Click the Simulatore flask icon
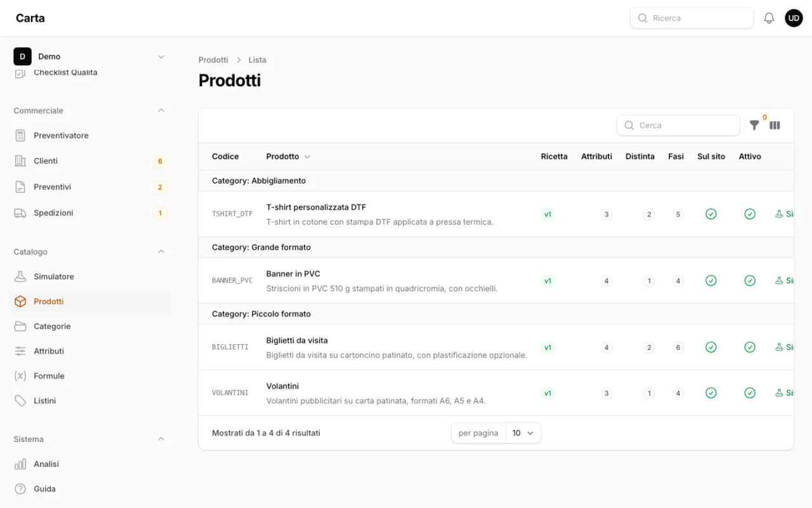Screen dimensions: 812x508 click(20, 277)
